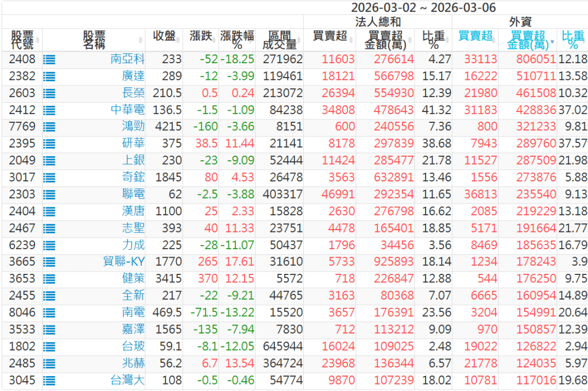This screenshot has height=391, width=588.
Task: Click the list icon next to 嘉澤
Action: 49,330
